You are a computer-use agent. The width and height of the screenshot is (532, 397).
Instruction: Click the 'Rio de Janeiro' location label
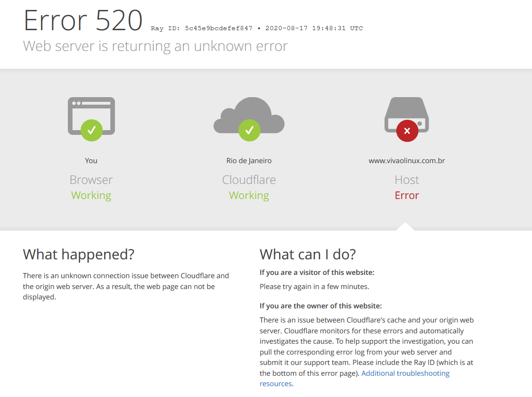[249, 161]
